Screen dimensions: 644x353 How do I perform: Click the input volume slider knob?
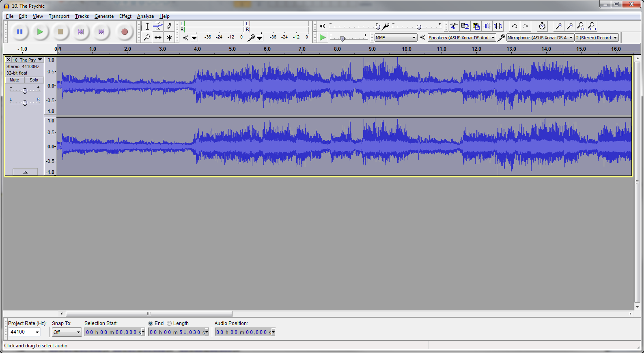point(419,27)
